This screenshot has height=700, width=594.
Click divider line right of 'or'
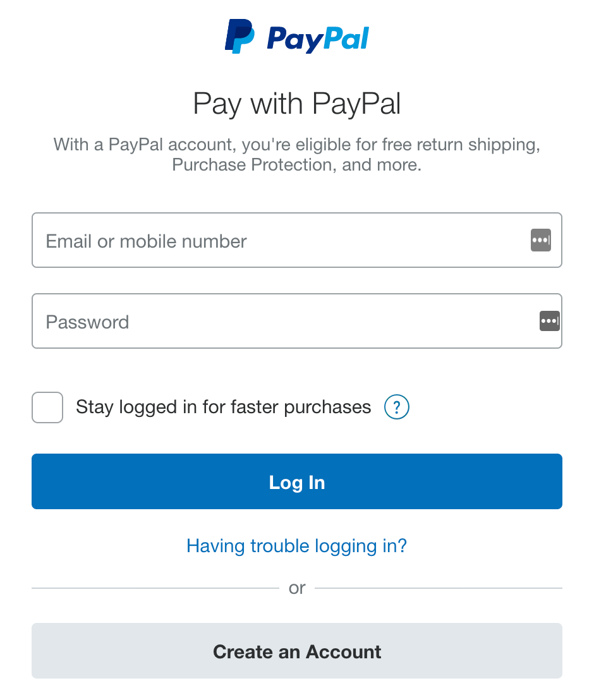tap(439, 588)
